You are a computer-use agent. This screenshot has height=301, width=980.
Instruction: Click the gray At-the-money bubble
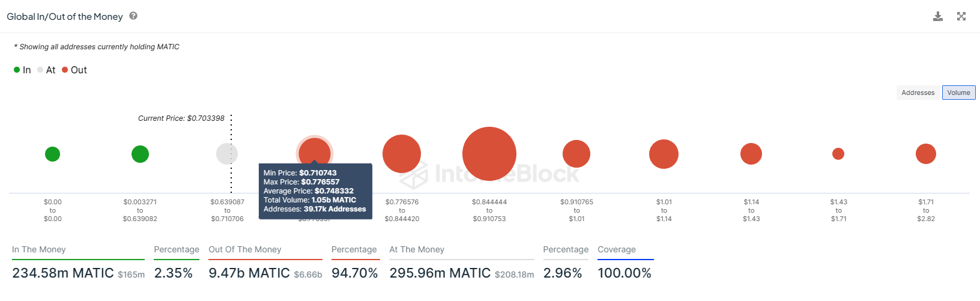click(x=227, y=154)
